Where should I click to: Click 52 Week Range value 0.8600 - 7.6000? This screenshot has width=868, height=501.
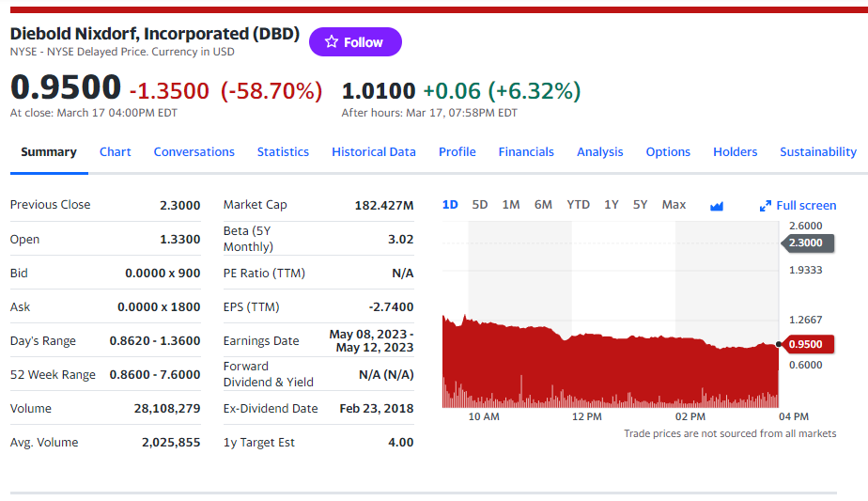155,375
